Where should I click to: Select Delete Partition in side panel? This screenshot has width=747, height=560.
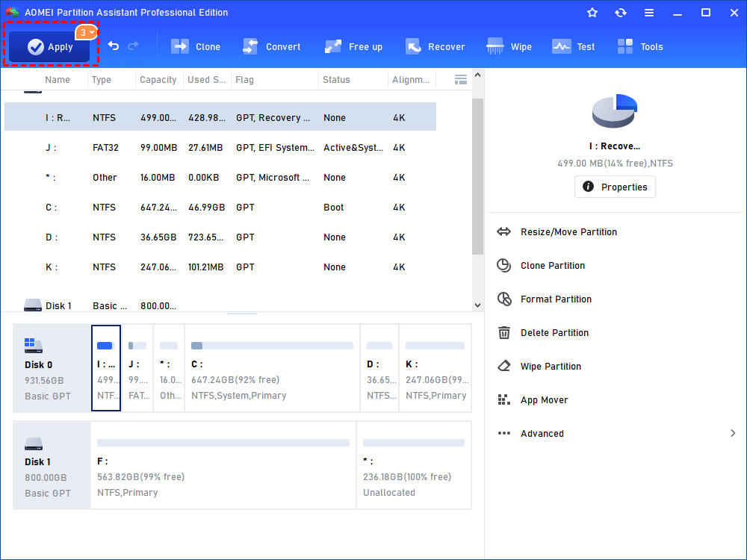click(x=616, y=333)
